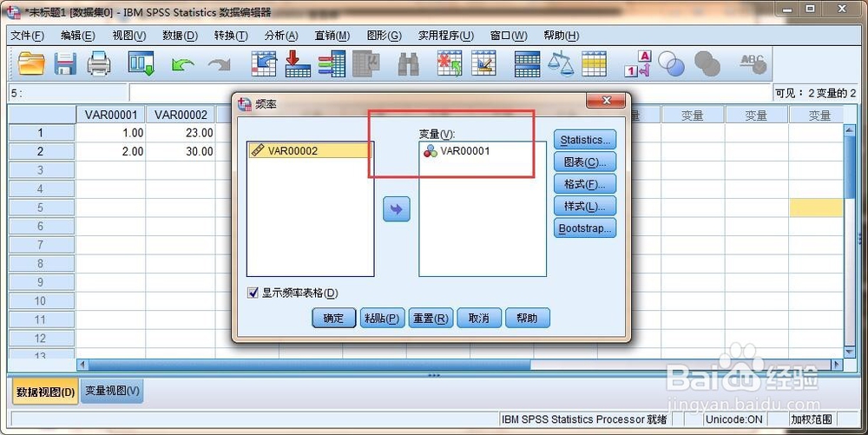Open the 窗口(W) menu

pyautogui.click(x=509, y=36)
